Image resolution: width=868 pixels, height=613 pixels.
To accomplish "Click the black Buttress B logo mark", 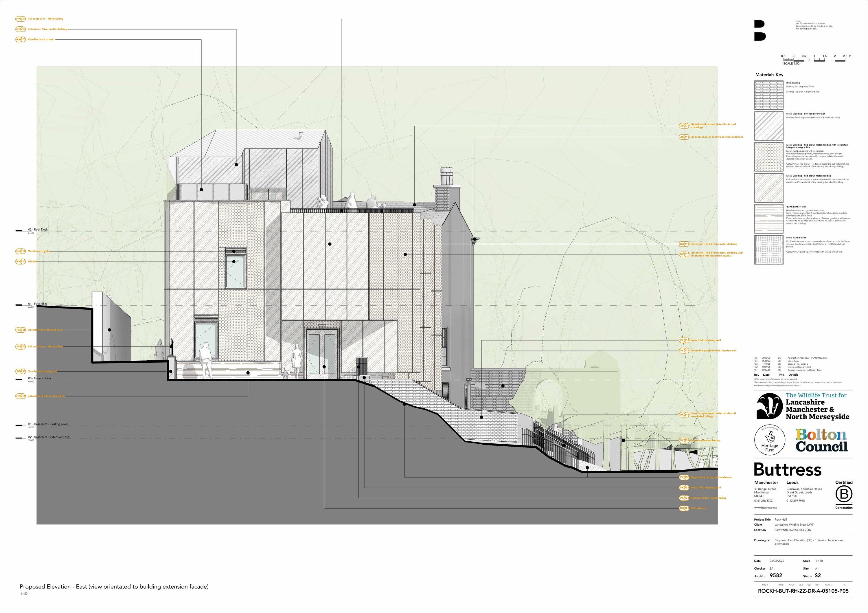I will [760, 31].
